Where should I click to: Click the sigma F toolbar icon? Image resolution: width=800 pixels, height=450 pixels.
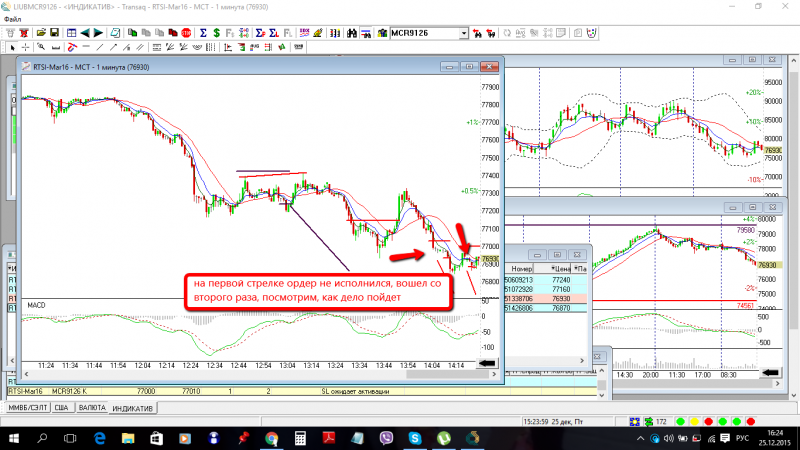point(260,33)
